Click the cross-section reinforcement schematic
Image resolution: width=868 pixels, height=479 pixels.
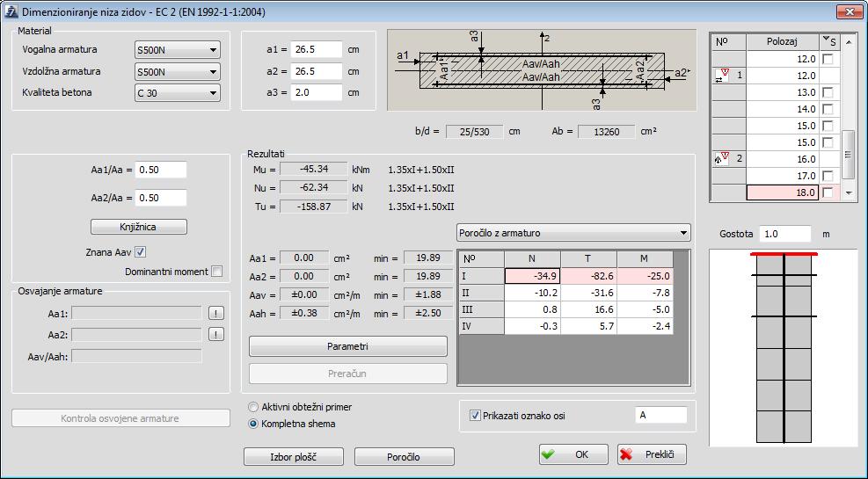[542, 70]
